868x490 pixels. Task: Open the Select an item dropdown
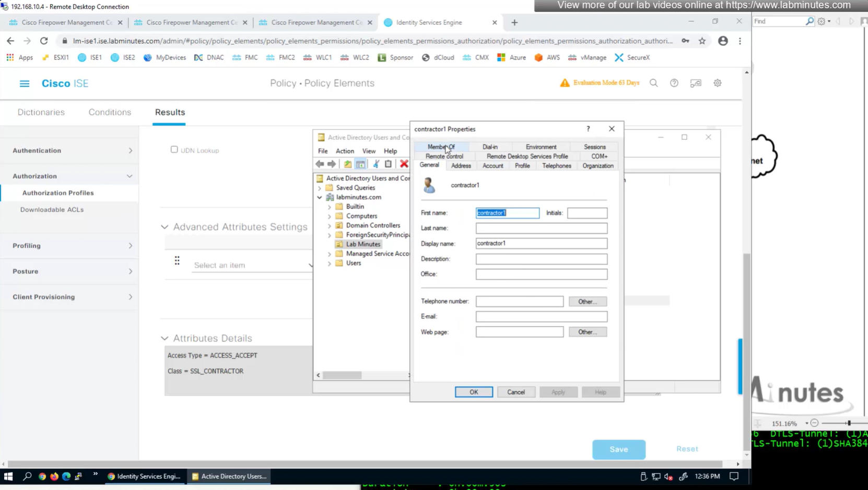(252, 265)
